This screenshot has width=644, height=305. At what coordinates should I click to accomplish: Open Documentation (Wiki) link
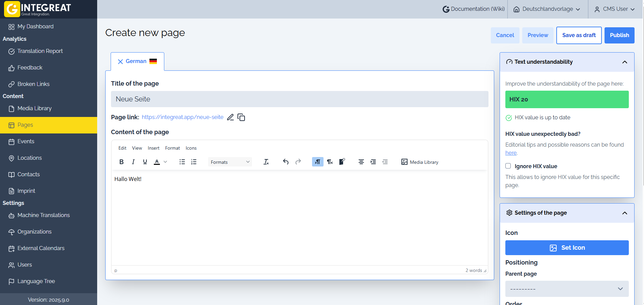(x=474, y=9)
